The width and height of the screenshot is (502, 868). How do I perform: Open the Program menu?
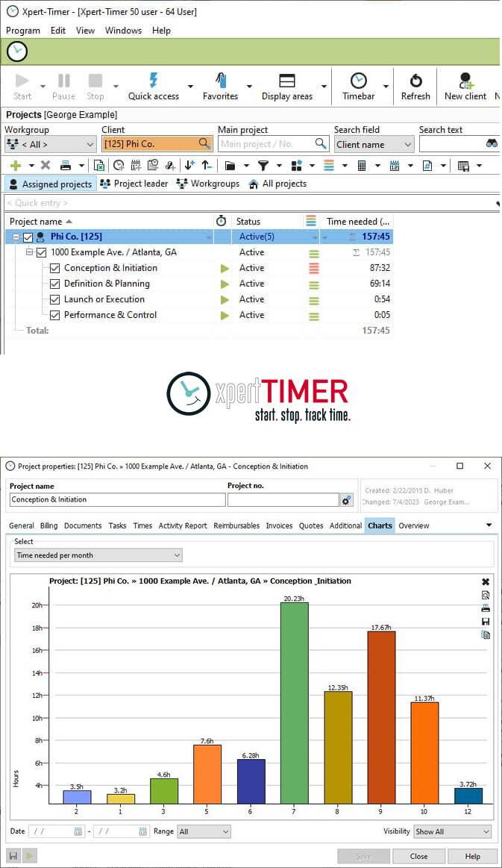[x=22, y=31]
